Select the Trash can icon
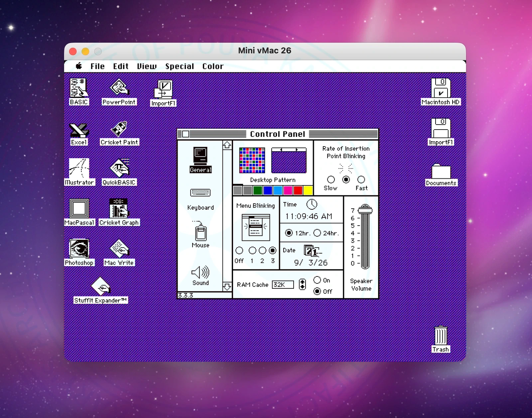Image resolution: width=532 pixels, height=418 pixels. click(441, 335)
